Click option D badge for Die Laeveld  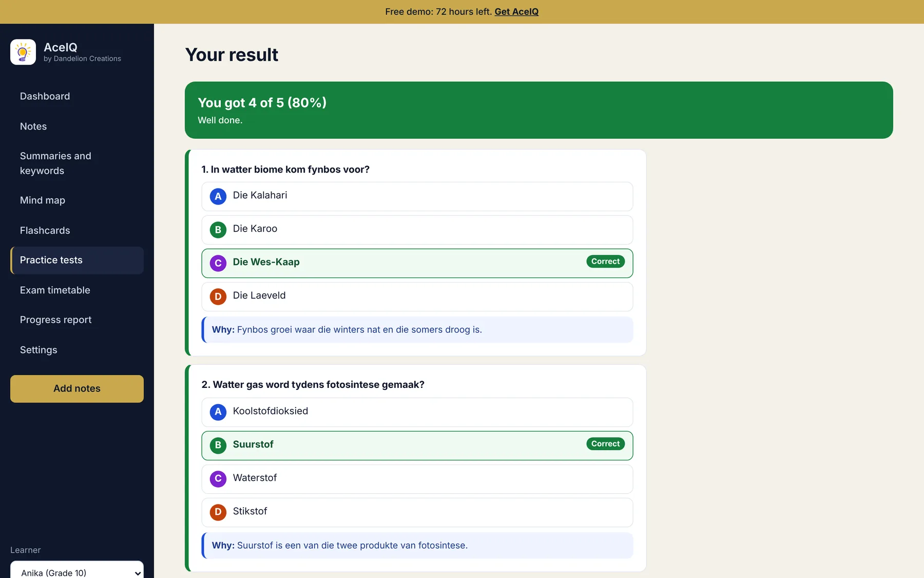click(x=218, y=296)
